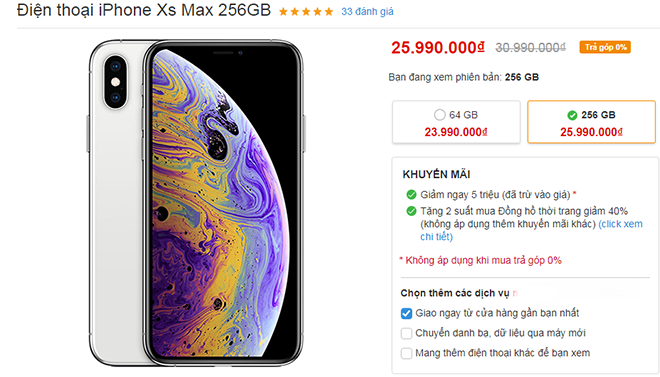Uncheck Giao ngay từ cửa hàng gần bạn nhất
The image size is (660, 377).
coord(406,313)
